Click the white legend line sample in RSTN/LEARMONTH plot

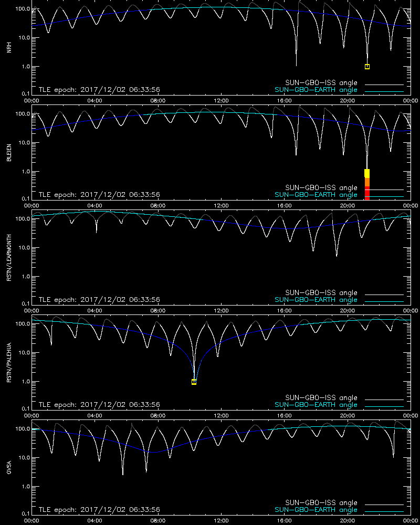(x=384, y=295)
